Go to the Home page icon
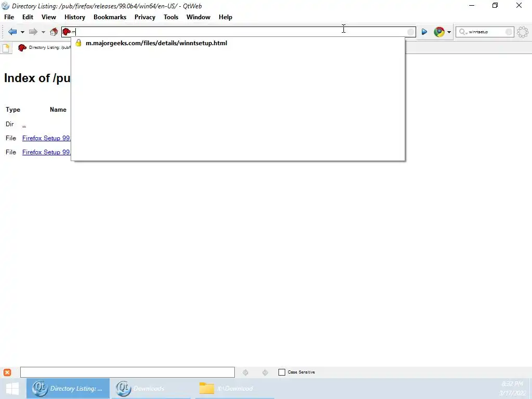This screenshot has width=532, height=399. [54, 32]
